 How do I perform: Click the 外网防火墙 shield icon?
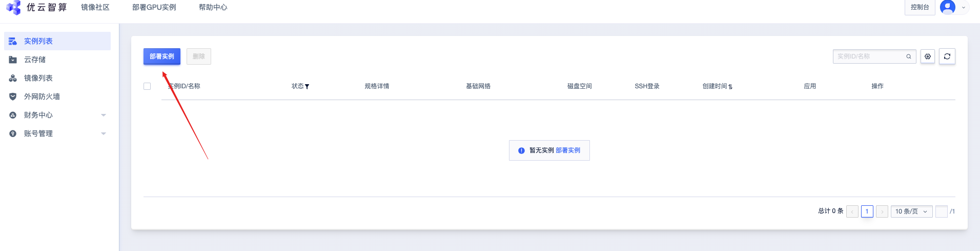(13, 96)
